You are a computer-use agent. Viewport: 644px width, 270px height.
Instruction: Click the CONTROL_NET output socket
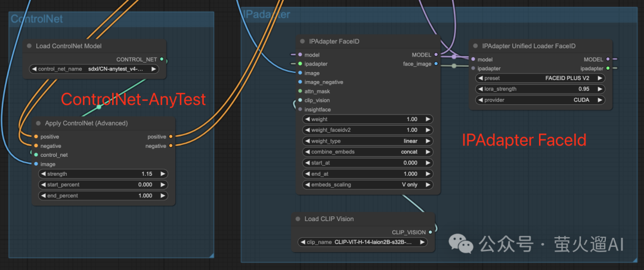[162, 59]
